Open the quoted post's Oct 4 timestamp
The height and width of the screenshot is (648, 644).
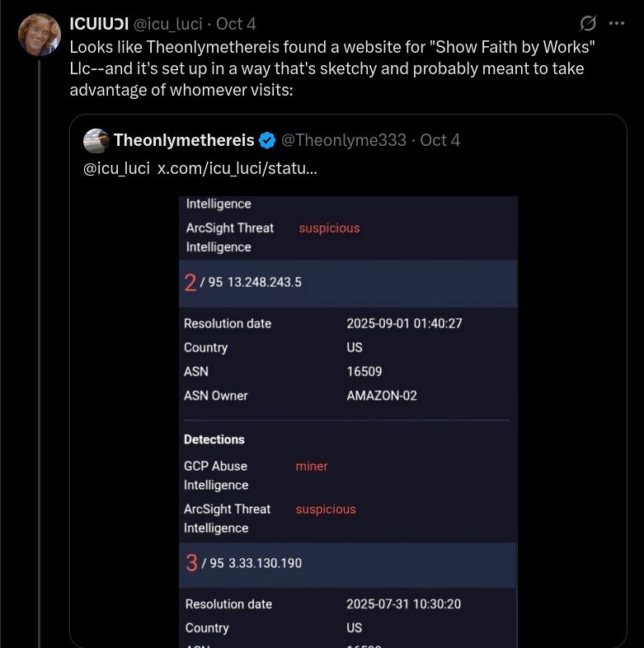440,140
